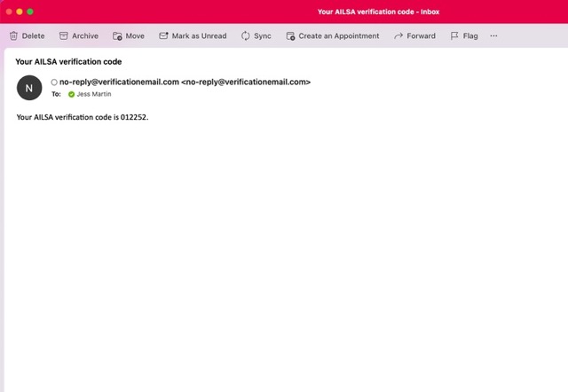Click the sender address no-reply@verificationemail.com
The width and height of the screenshot is (568, 392).
coord(185,82)
